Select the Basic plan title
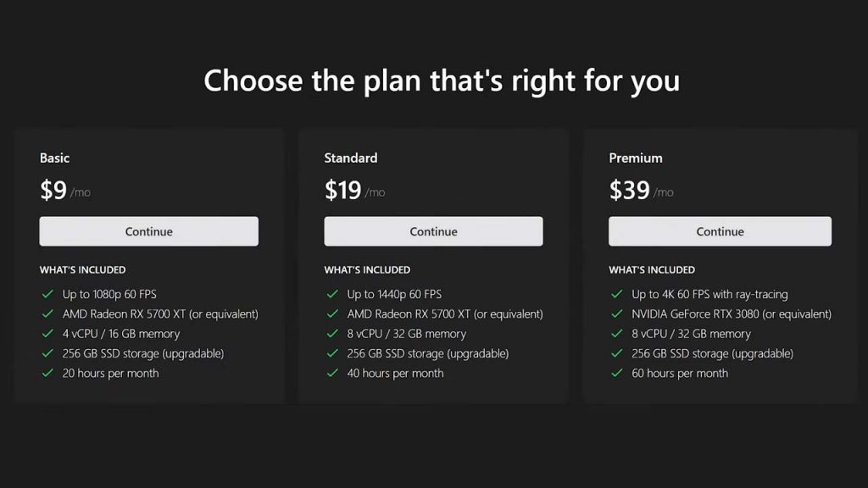868x488 pixels. pos(54,158)
